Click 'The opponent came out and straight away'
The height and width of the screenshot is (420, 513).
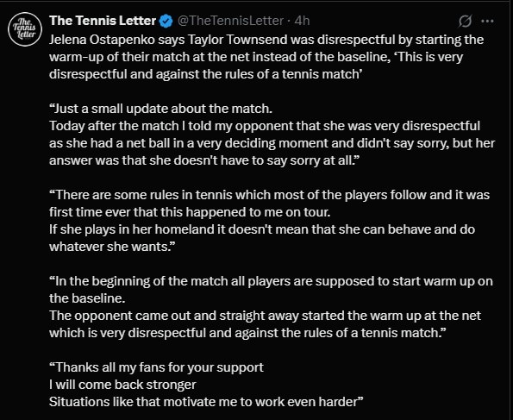pos(265,316)
